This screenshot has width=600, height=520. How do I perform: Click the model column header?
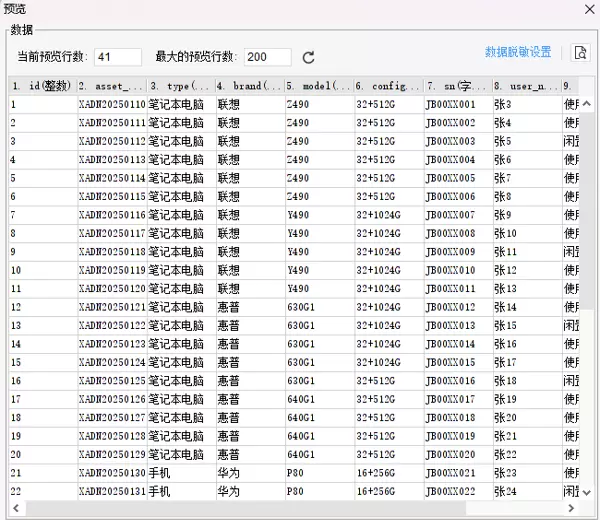tap(318, 86)
